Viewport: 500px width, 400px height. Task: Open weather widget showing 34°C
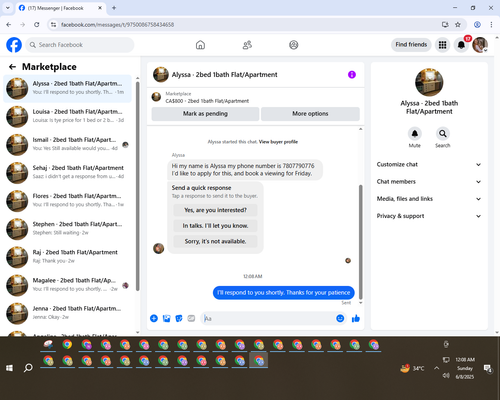click(413, 368)
